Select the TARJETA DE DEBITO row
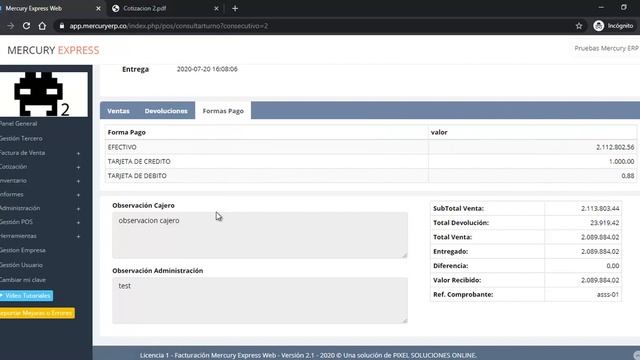The height and width of the screenshot is (360, 640). 370,176
